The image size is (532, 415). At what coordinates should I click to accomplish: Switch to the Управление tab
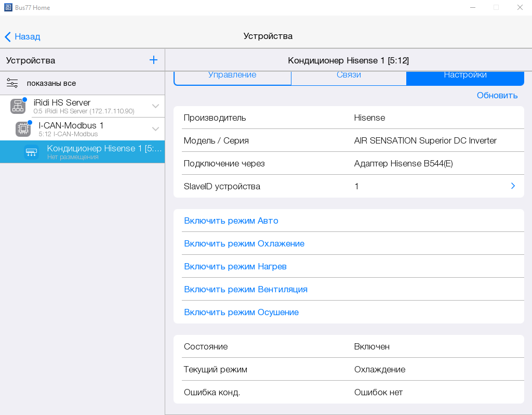[232, 76]
